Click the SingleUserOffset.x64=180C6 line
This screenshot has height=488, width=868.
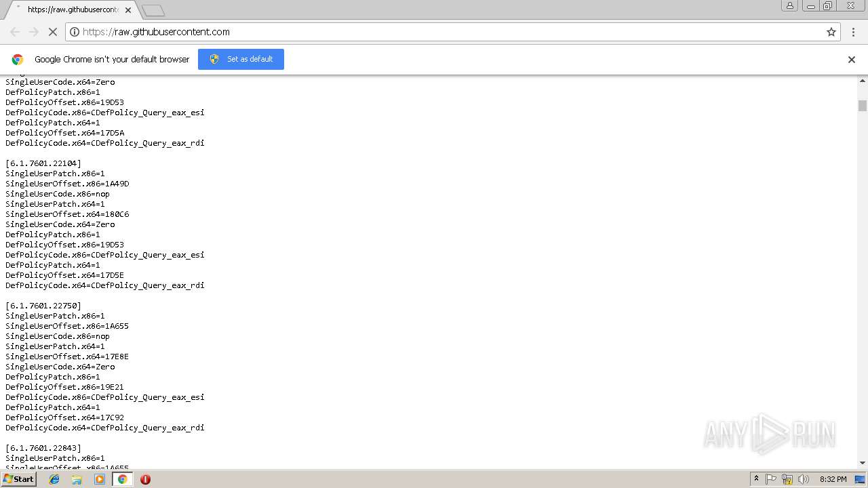[x=67, y=214]
